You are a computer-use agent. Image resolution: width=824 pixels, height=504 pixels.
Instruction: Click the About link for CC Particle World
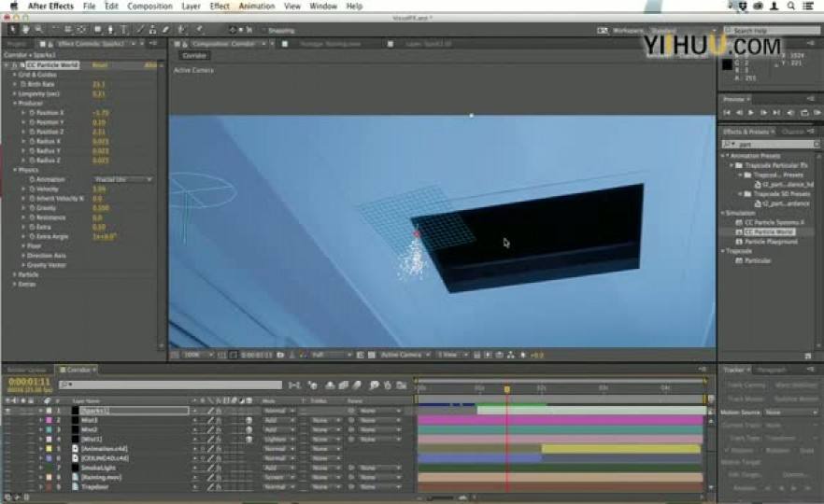click(150, 65)
